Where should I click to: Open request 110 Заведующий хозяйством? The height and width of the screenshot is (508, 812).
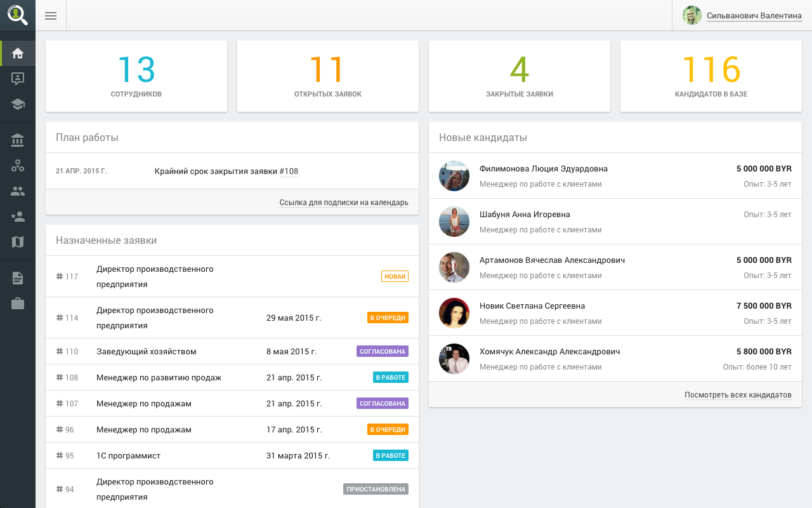click(147, 352)
